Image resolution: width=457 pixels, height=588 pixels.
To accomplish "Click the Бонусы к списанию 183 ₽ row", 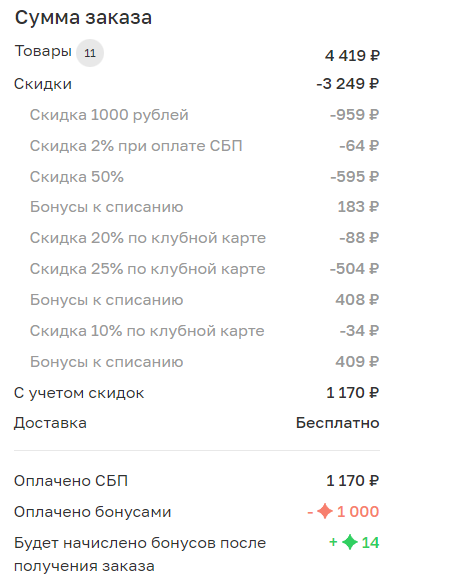I will tap(204, 207).
